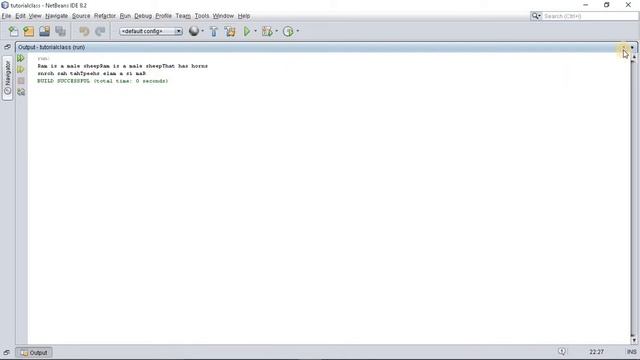The width and height of the screenshot is (640, 360).
Task: Open the Edit menu
Action: tap(20, 16)
